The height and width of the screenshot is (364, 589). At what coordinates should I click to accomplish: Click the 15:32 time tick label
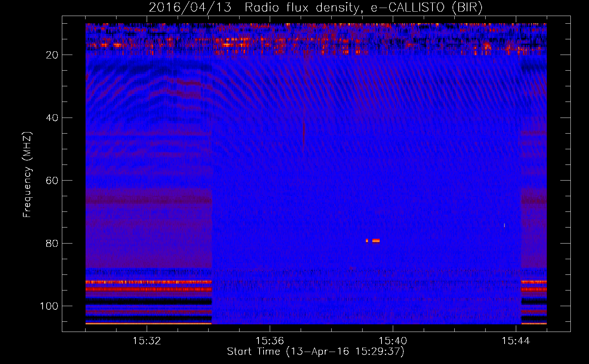point(147,341)
